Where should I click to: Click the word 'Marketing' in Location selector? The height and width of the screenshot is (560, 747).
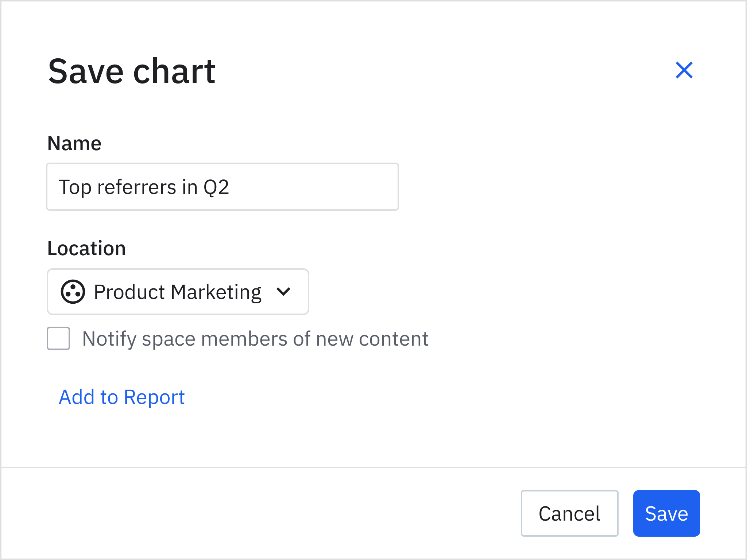[216, 292]
